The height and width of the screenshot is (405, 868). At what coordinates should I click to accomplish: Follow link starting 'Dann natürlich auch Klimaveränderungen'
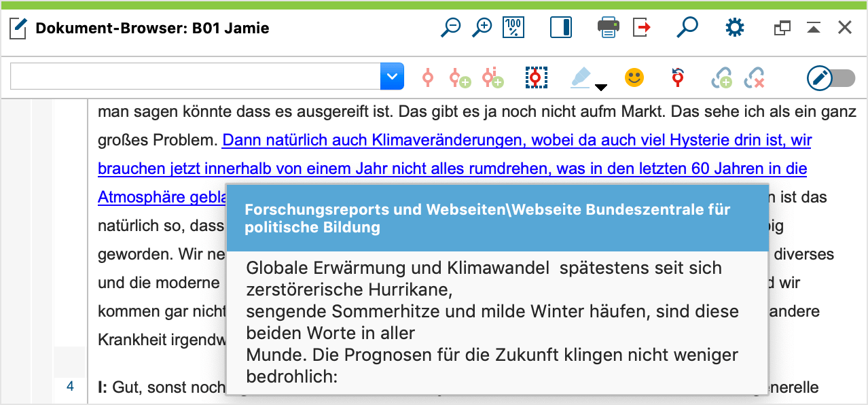517,140
